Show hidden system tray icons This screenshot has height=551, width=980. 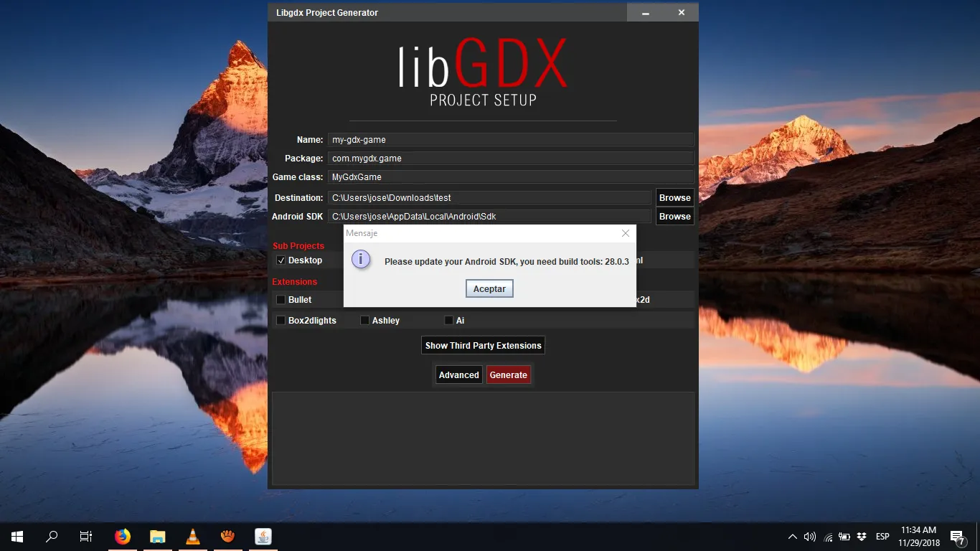tap(793, 536)
